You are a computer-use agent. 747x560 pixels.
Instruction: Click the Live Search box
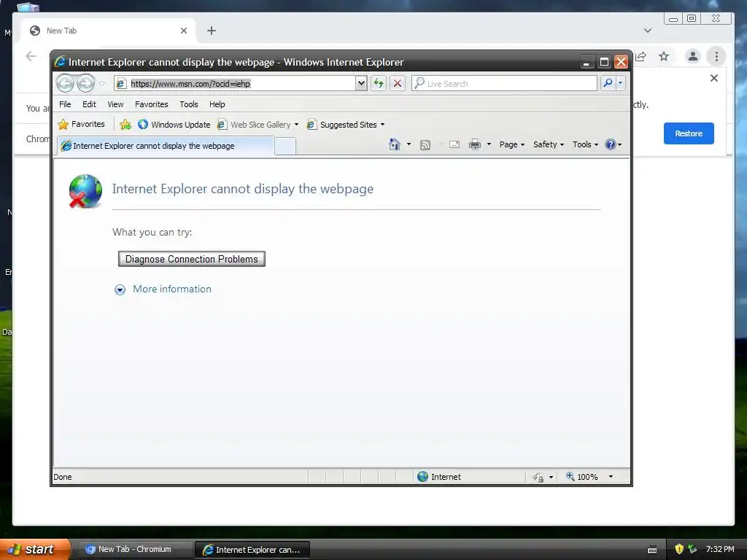coord(504,83)
